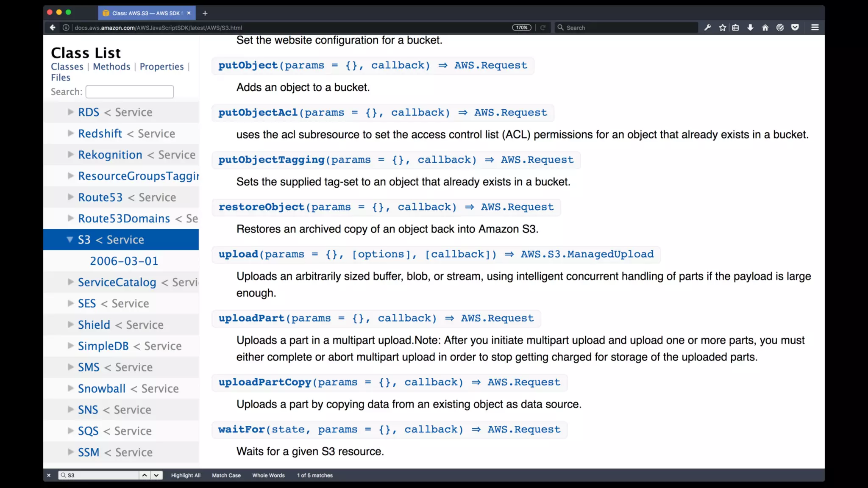This screenshot has height=488, width=868.
Task: Expand the Rekognition tree arrow
Action: 71,154
